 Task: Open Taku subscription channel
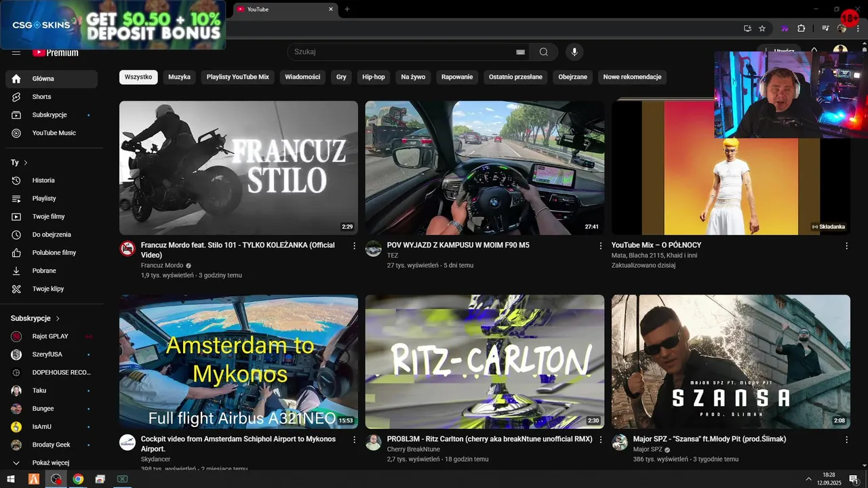[52, 390]
